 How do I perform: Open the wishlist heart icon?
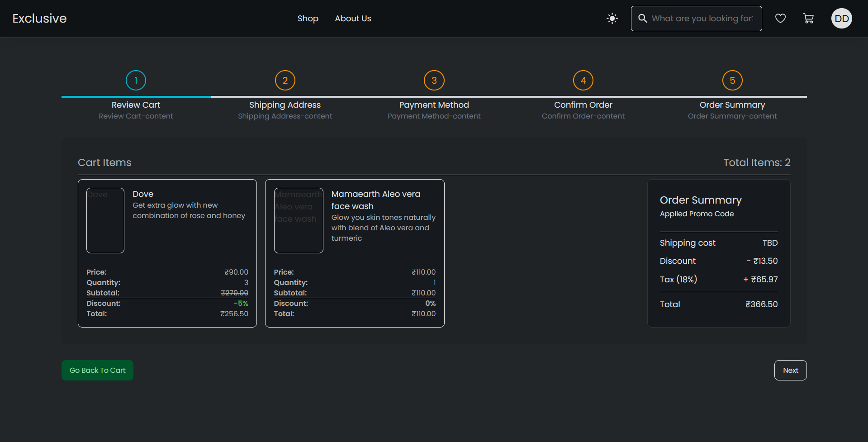click(x=780, y=19)
